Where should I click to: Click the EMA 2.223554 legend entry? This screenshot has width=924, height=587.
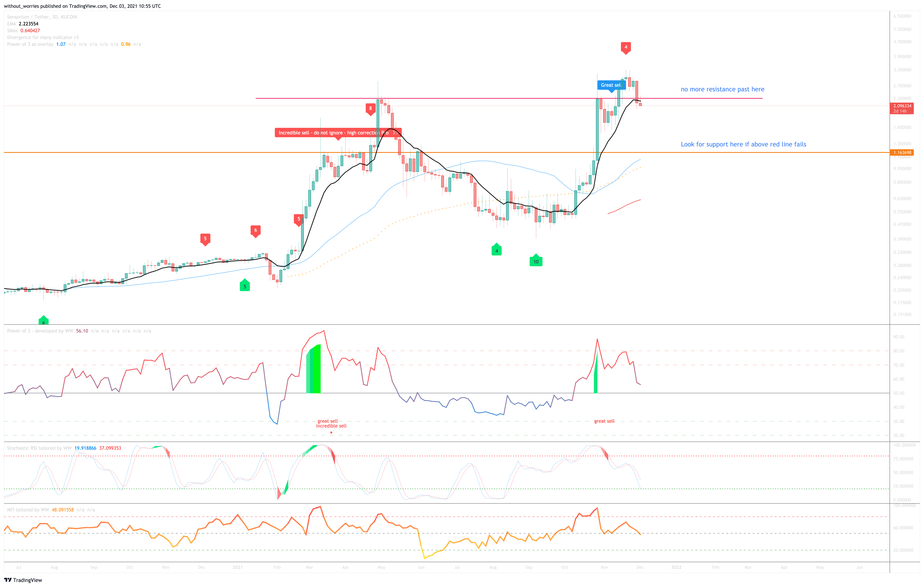click(x=23, y=24)
